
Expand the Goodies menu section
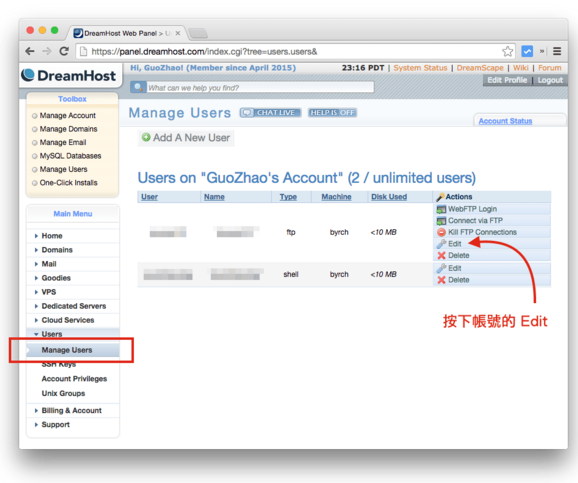pyautogui.click(x=56, y=278)
